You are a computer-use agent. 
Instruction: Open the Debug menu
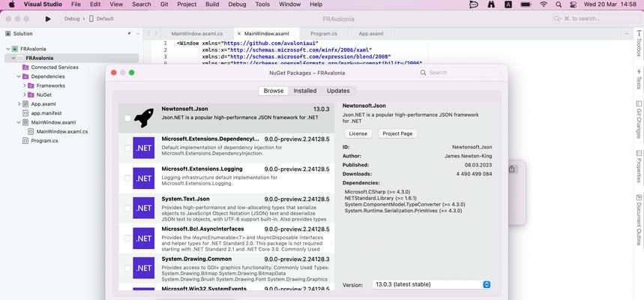[237, 4]
